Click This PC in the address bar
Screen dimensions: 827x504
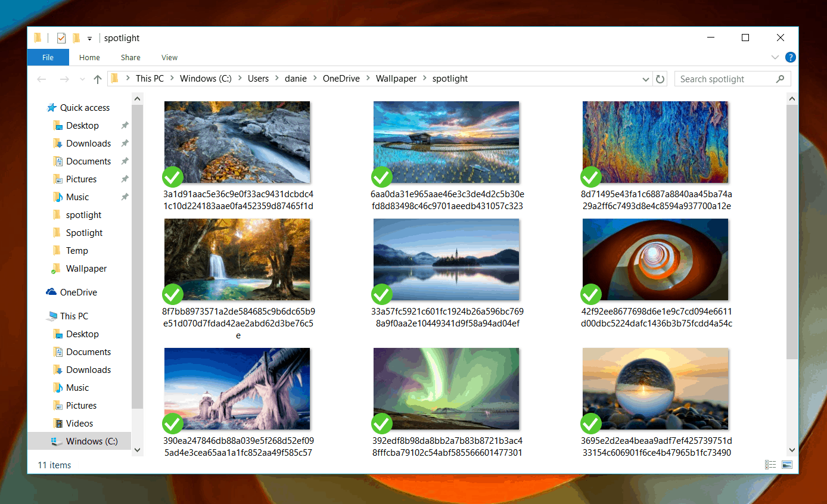click(150, 79)
